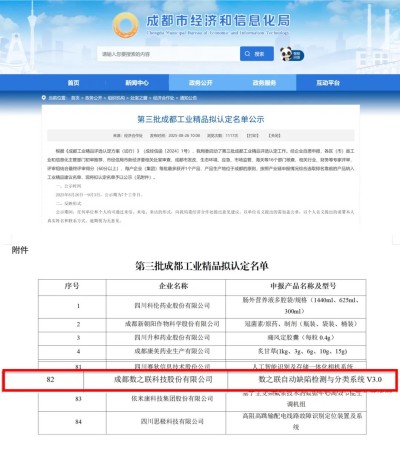
Task: Click product 冠菌素 in row 2
Action: tap(301, 324)
